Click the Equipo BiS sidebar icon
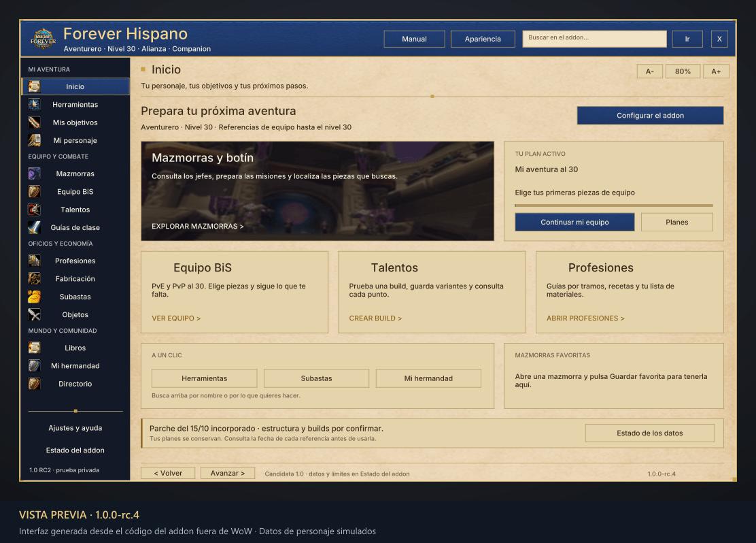Image resolution: width=756 pixels, height=543 pixels. 34,192
